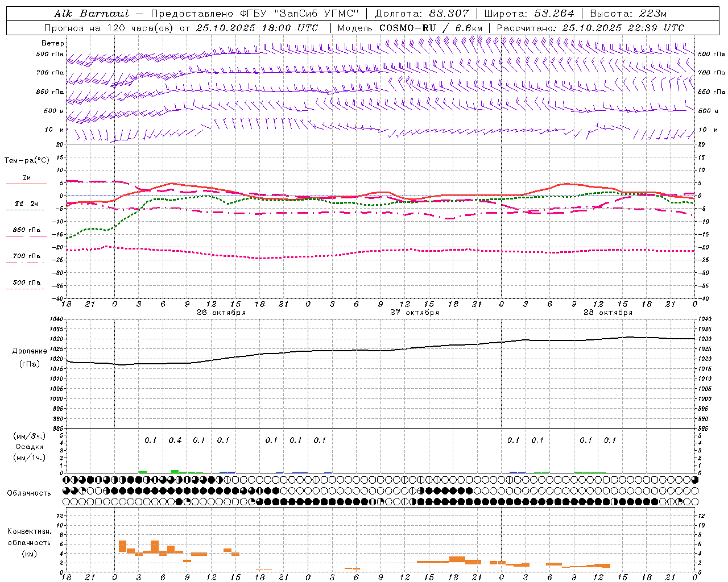The width and height of the screenshot is (728, 582).
Task: Click the 27 октября date label
Action: [415, 313]
